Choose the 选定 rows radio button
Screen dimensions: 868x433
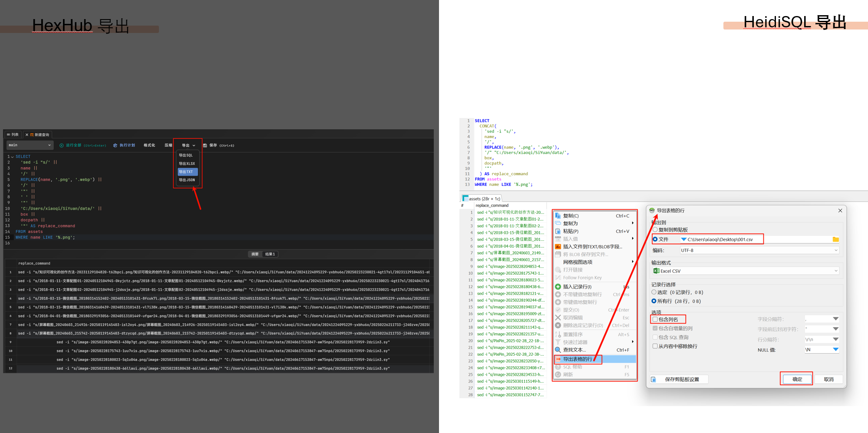point(654,292)
